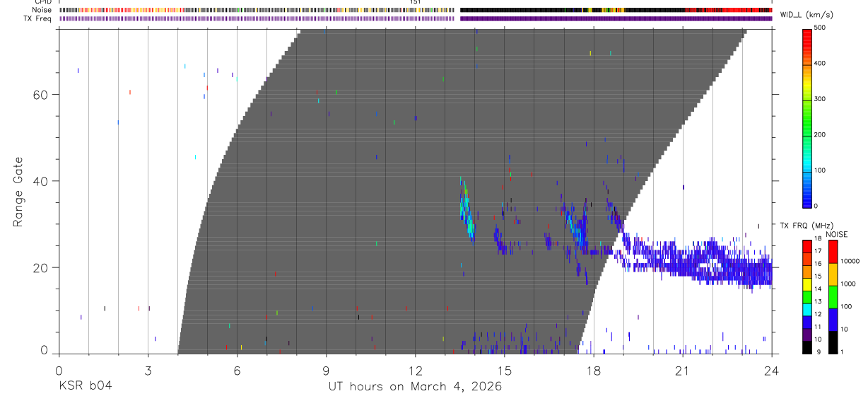Click the 'Noise' strip label at top left
The width and height of the screenshot is (868, 401).
coord(42,10)
